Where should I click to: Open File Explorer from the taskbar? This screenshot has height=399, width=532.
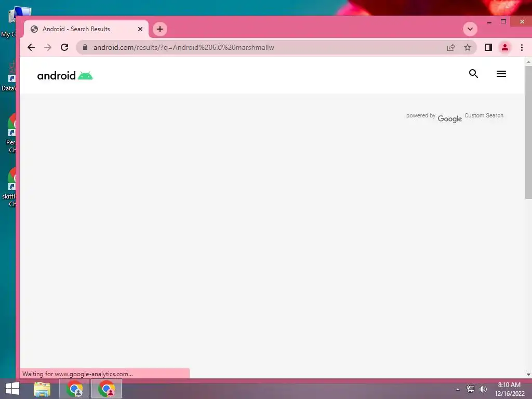(42, 389)
